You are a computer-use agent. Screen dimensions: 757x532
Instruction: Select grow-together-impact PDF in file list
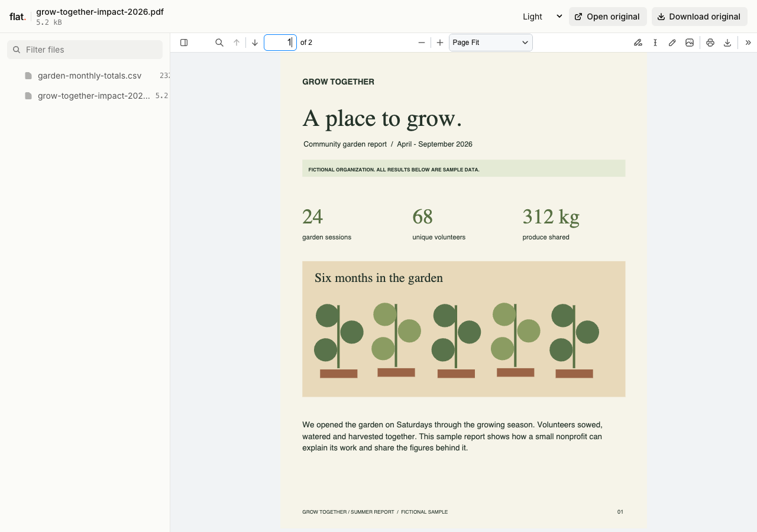coord(89,96)
